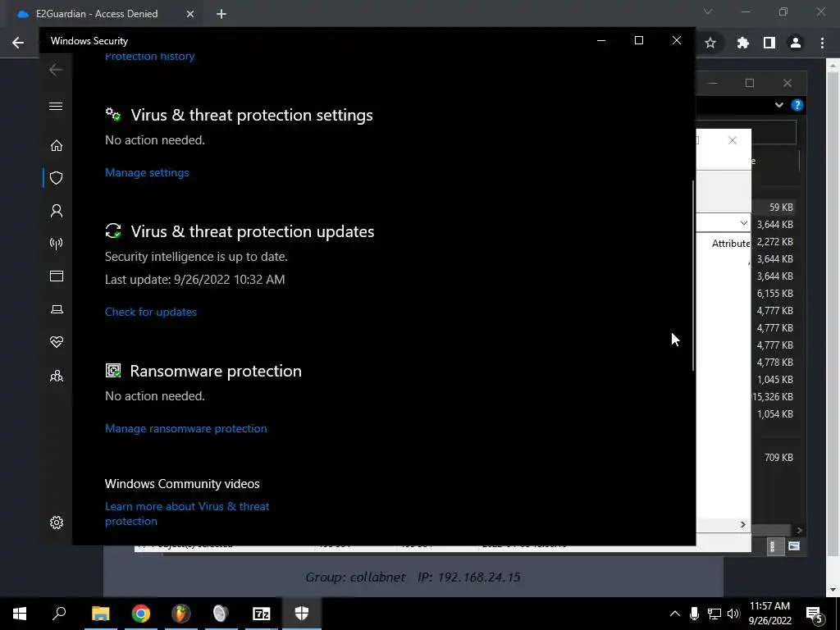Viewport: 840px width, 630px height.
Task: Open File Explorer from taskbar
Action: pos(101,614)
